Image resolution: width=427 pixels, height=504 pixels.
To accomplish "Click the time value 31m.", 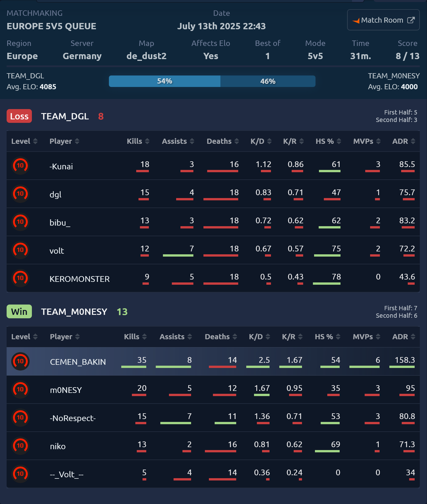I will pos(361,56).
